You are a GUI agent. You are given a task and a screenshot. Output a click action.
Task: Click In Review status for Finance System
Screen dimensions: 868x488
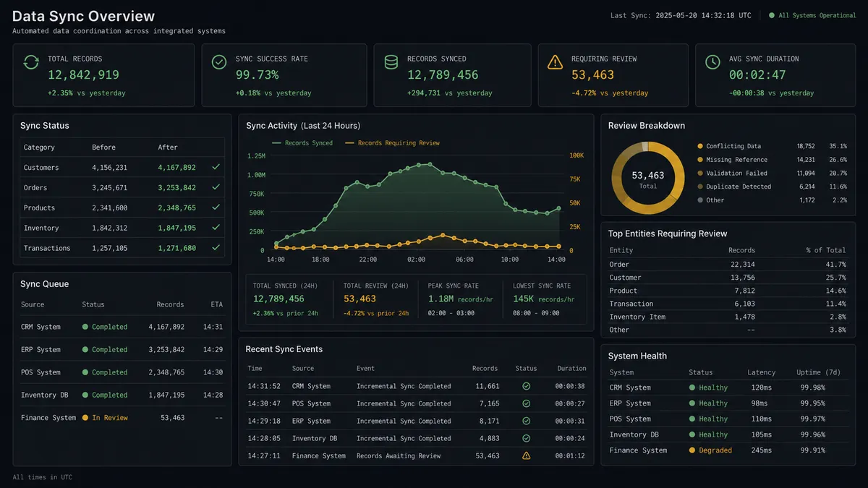[110, 418]
